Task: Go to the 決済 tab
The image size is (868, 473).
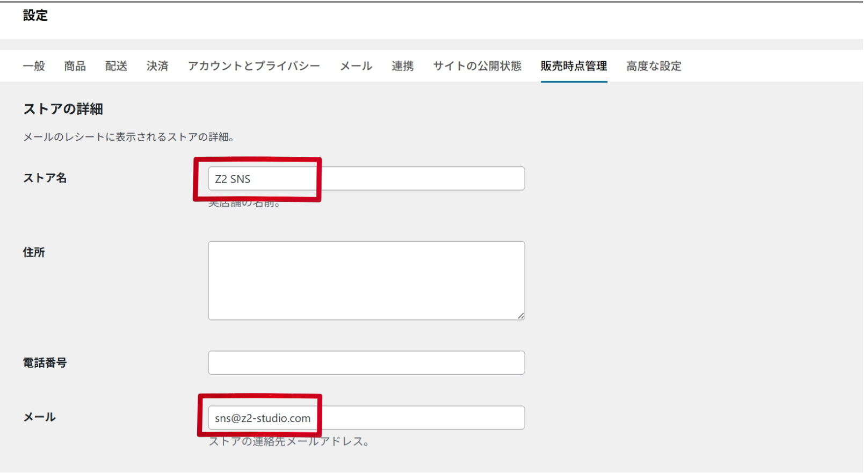Action: point(157,66)
